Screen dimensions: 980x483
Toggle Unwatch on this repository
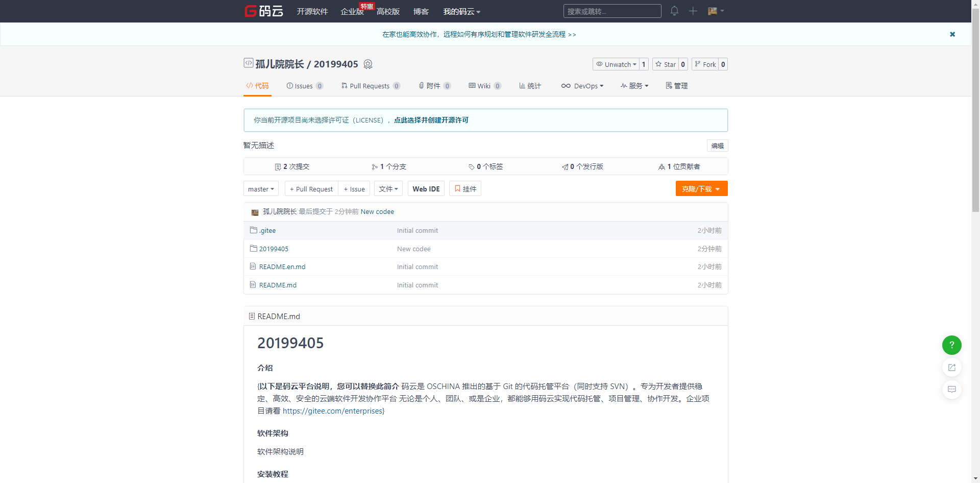tap(616, 64)
